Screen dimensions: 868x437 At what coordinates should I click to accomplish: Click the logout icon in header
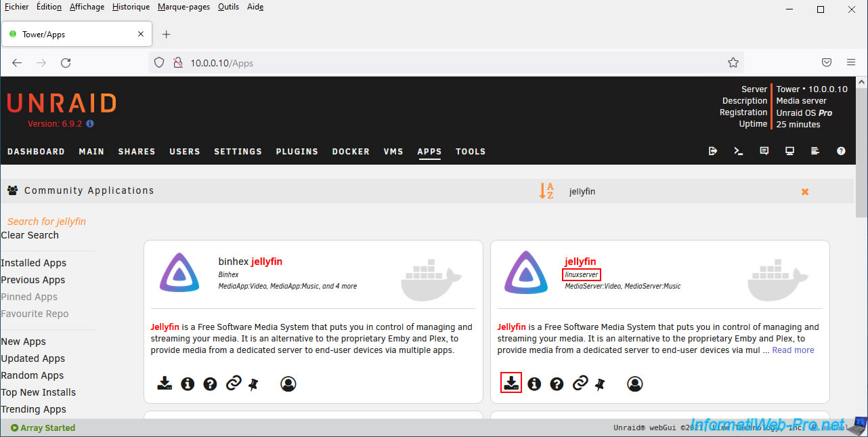pos(713,151)
